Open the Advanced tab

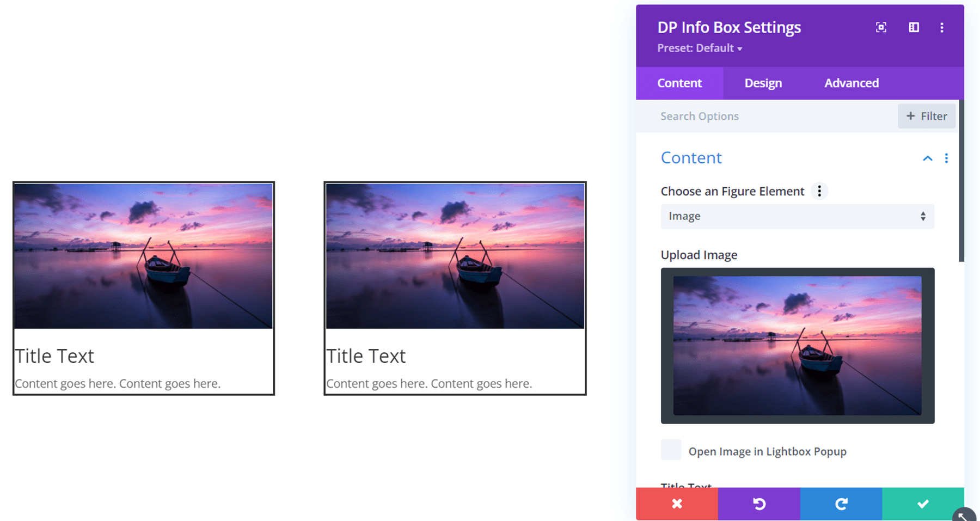[x=851, y=83]
